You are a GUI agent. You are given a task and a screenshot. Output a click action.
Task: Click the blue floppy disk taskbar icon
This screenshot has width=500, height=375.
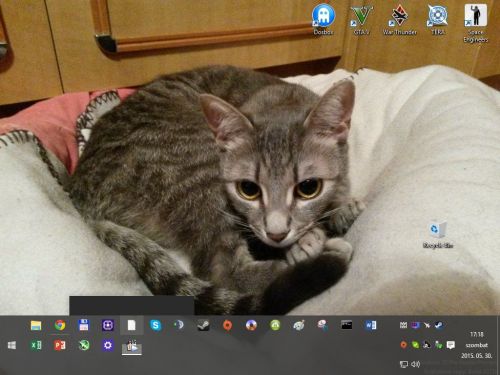tap(84, 325)
